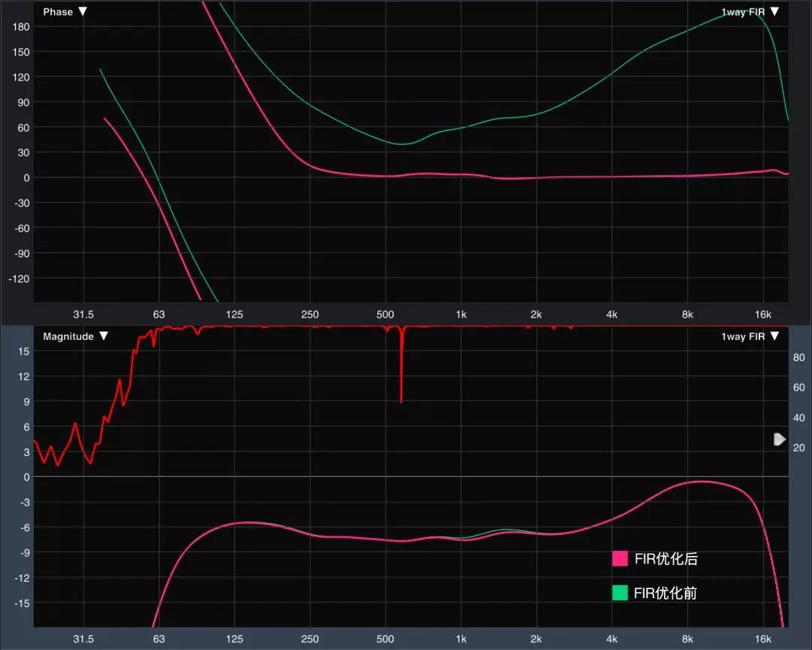Viewport: 812px width, 650px height.
Task: Click the red coherence dip near 500 Hz
Action: click(x=401, y=376)
